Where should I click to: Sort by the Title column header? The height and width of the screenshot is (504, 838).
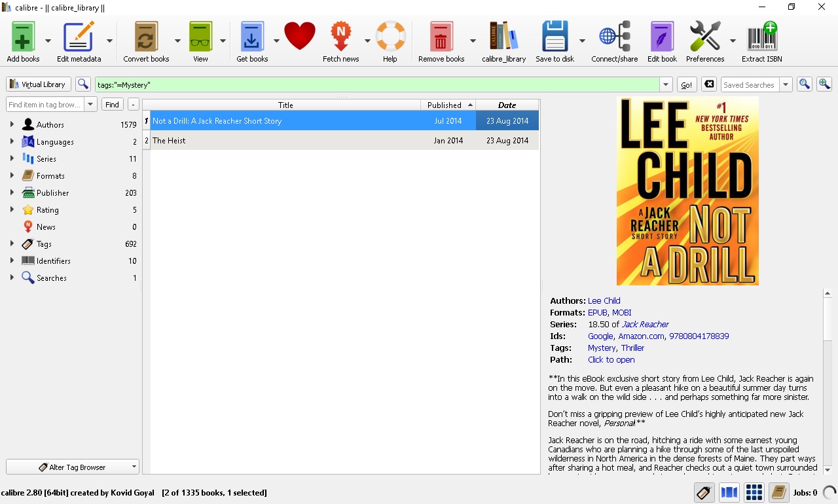pyautogui.click(x=285, y=105)
